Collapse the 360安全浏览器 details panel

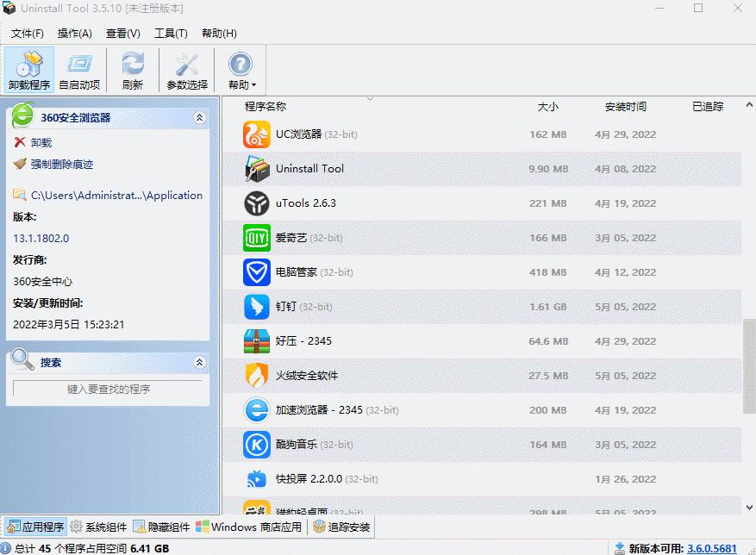pyautogui.click(x=200, y=118)
